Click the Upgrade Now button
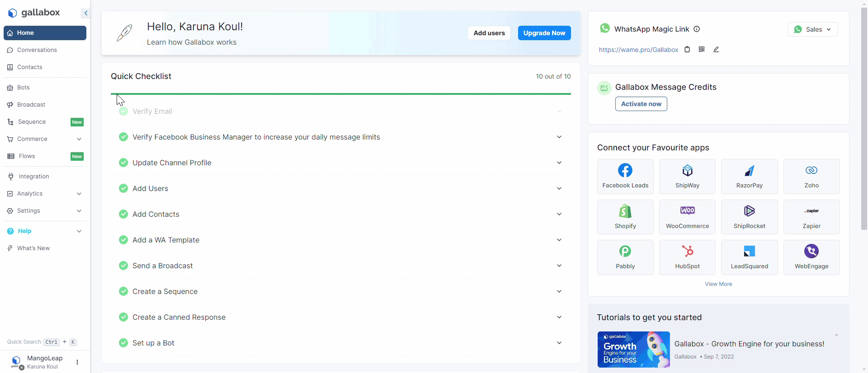868x373 pixels. point(544,33)
